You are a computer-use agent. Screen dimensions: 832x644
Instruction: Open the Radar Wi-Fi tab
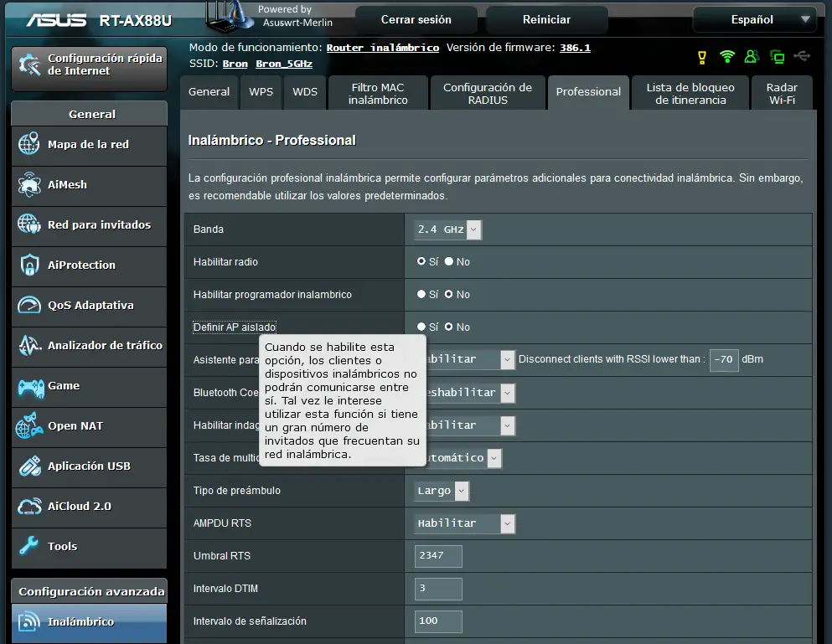(x=782, y=93)
